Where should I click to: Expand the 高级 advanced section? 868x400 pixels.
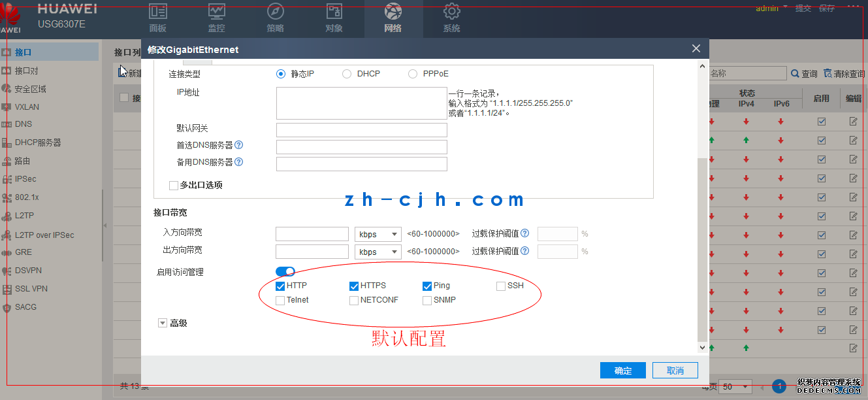point(163,323)
